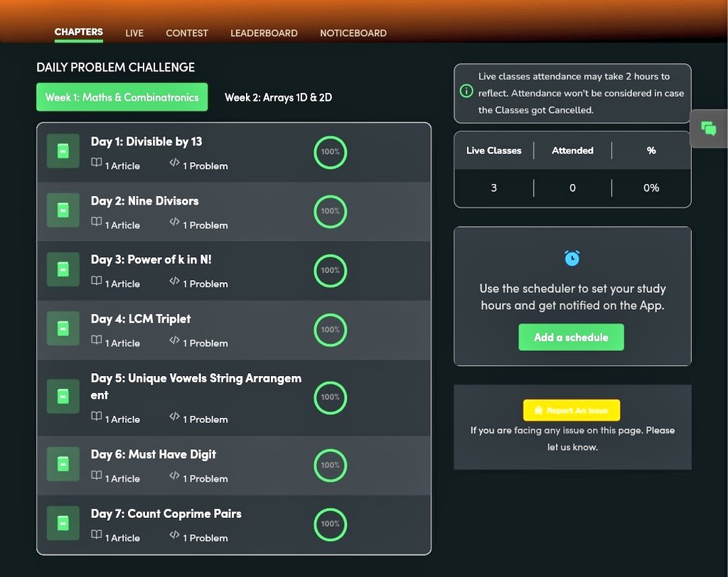Click the code icon in Day 2 row

(175, 222)
